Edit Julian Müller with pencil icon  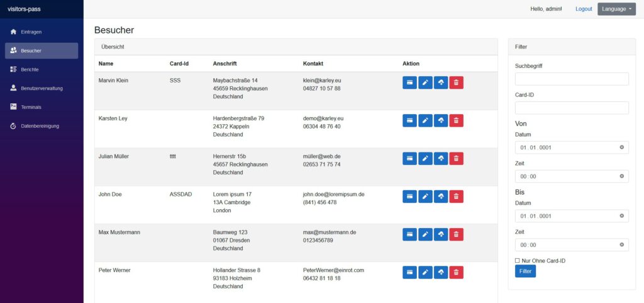pos(425,158)
